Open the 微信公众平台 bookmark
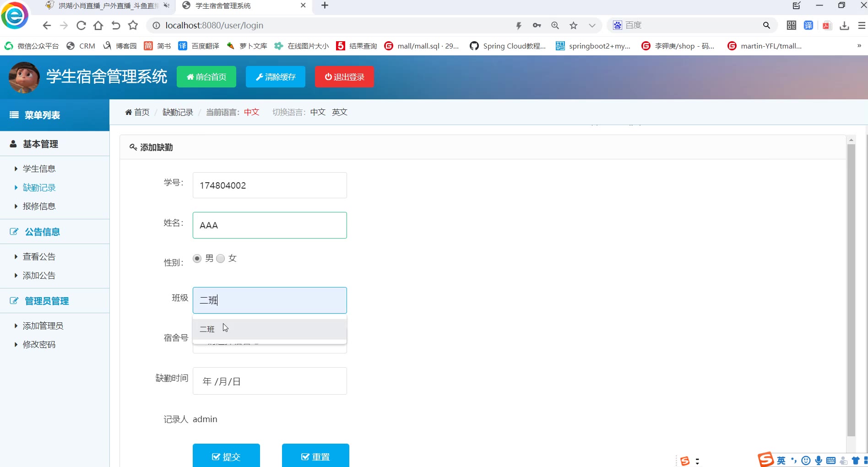 click(32, 46)
